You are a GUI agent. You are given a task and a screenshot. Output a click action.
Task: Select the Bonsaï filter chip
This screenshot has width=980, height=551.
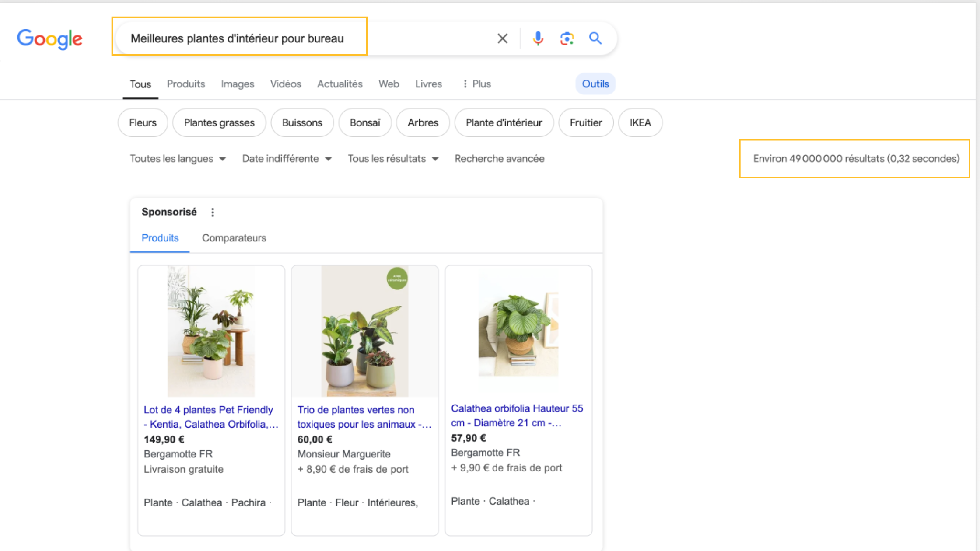tap(365, 123)
